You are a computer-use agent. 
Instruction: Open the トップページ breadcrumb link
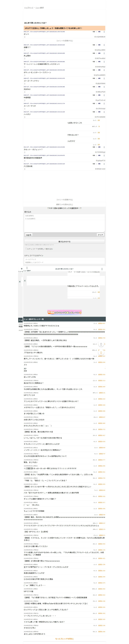[29, 8]
